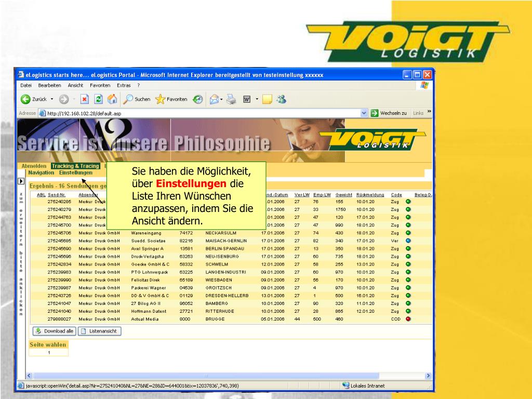Image resolution: width=532 pixels, height=399 pixels.
Task: Click the Download alle button
Action: click(x=54, y=331)
